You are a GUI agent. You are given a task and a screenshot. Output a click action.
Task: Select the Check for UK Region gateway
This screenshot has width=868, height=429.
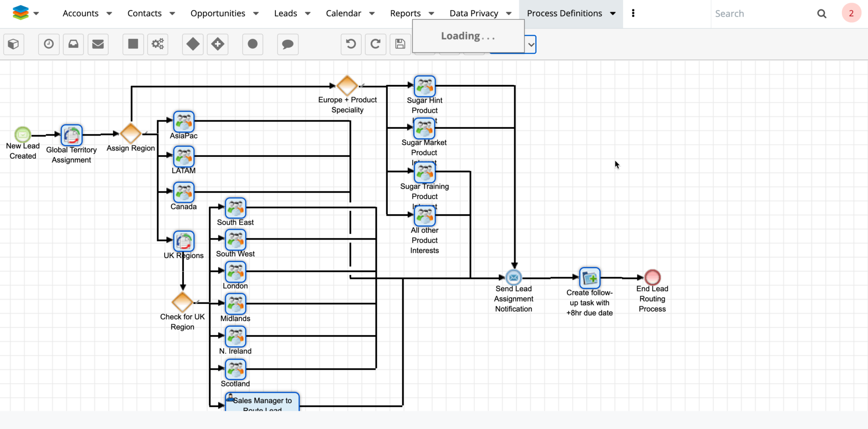tap(183, 302)
